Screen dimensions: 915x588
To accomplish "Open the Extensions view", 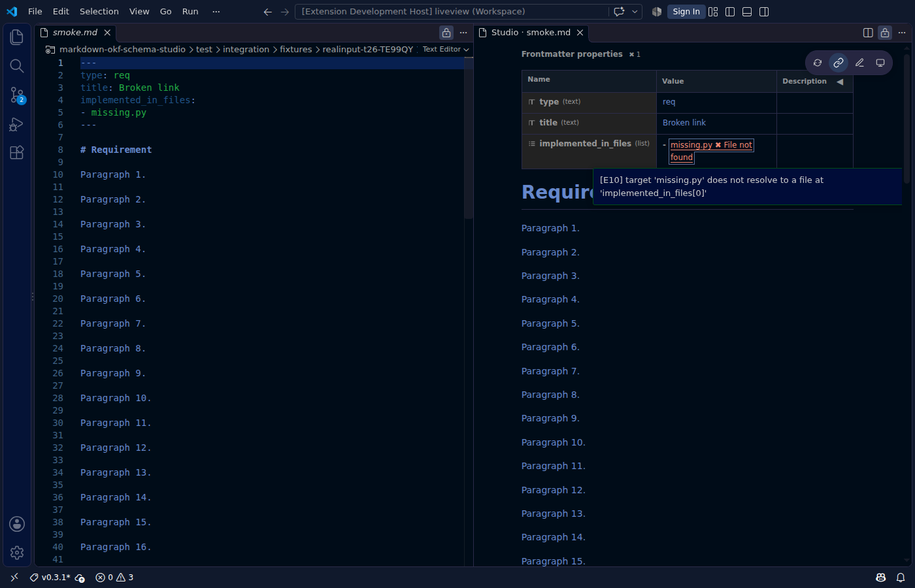I will point(17,153).
